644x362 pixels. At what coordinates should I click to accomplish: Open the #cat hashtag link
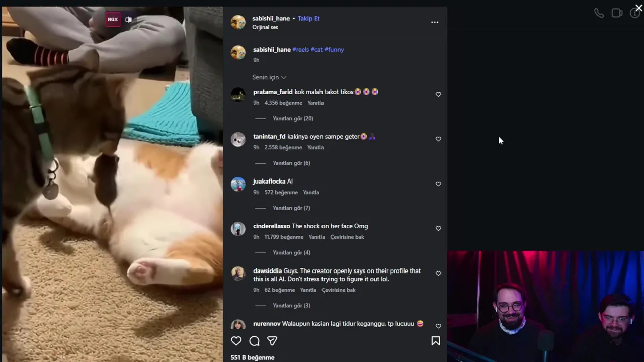316,50
